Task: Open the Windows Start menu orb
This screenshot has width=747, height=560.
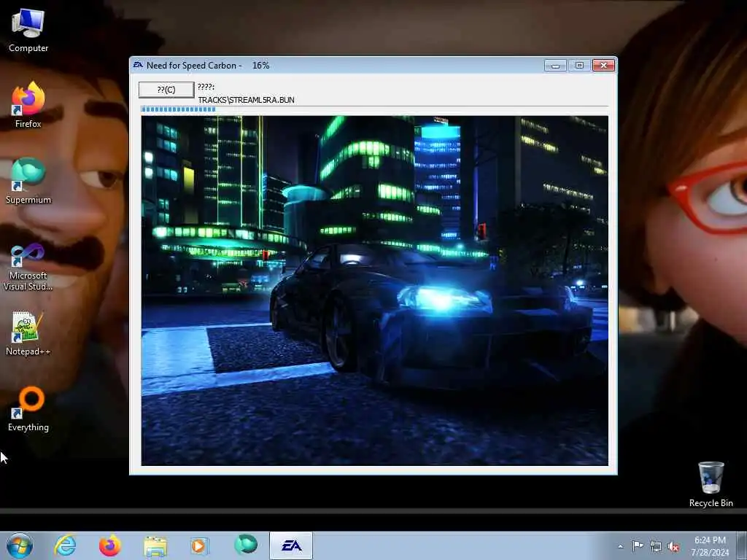Action: click(20, 545)
